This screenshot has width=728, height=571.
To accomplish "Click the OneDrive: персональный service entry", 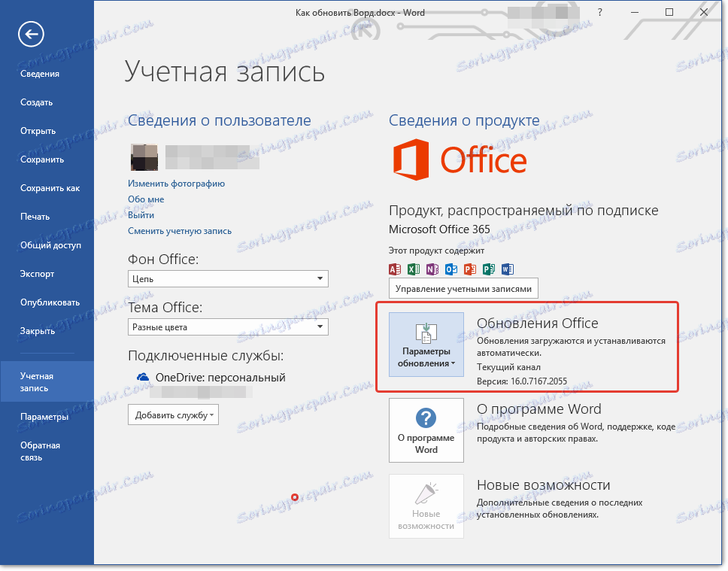I will [220, 377].
